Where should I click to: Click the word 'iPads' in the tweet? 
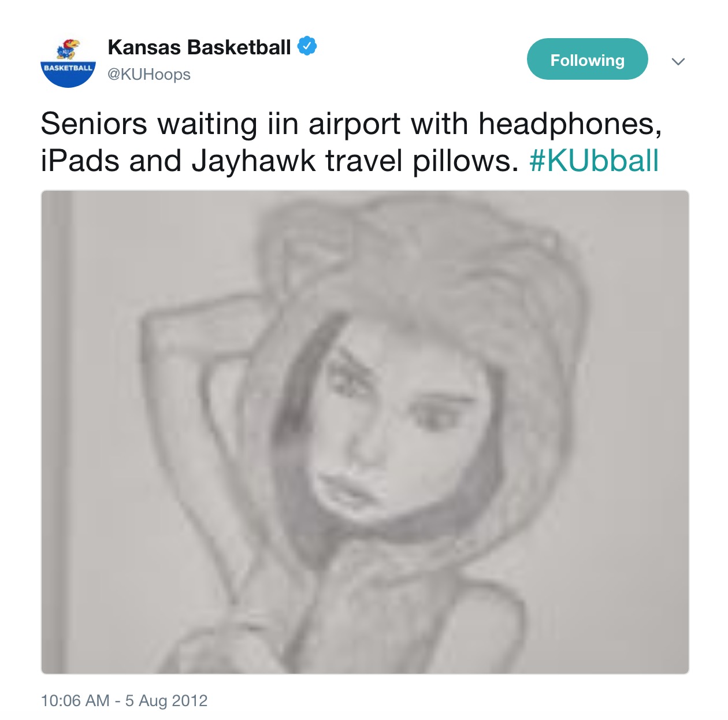pyautogui.click(x=80, y=161)
